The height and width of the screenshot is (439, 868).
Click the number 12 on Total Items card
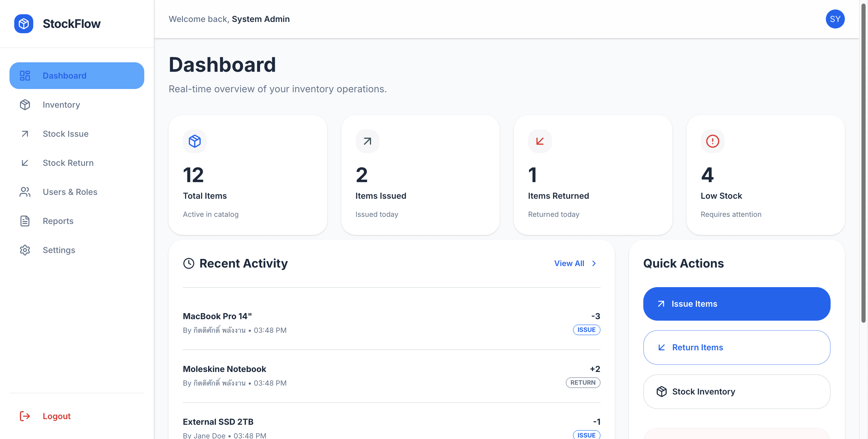pos(194,175)
